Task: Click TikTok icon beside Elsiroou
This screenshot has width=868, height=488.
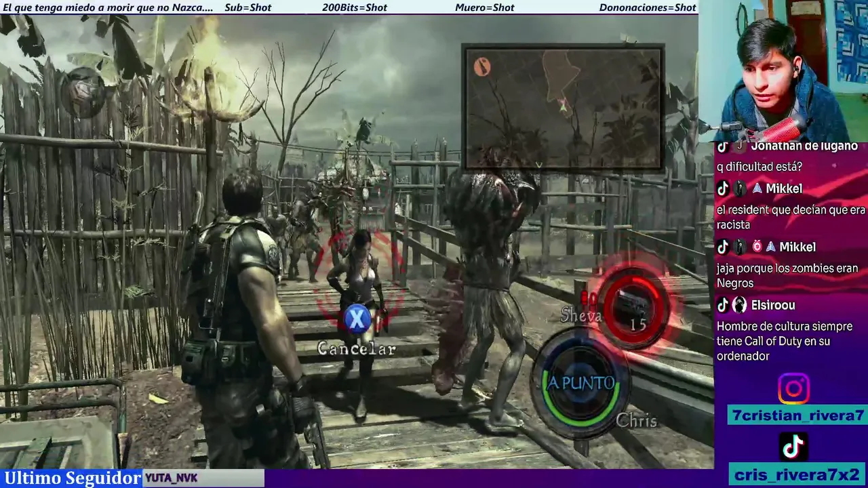Action: (723, 306)
